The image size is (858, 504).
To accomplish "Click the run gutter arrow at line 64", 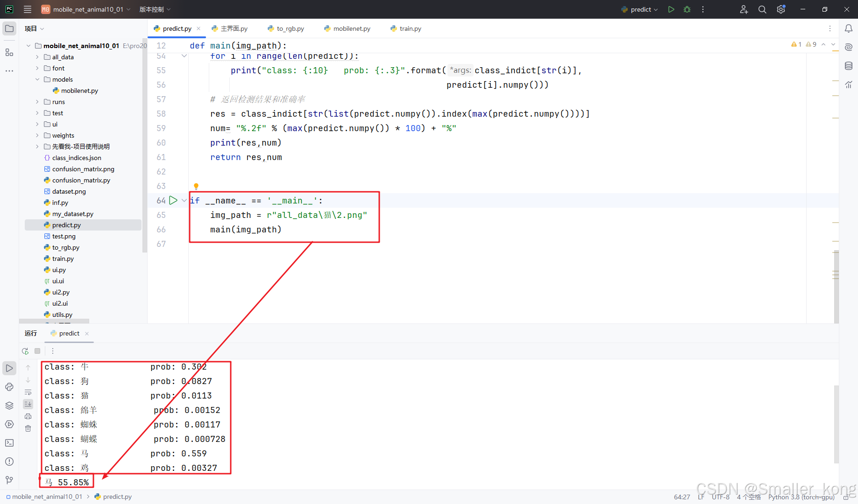I will tap(173, 200).
